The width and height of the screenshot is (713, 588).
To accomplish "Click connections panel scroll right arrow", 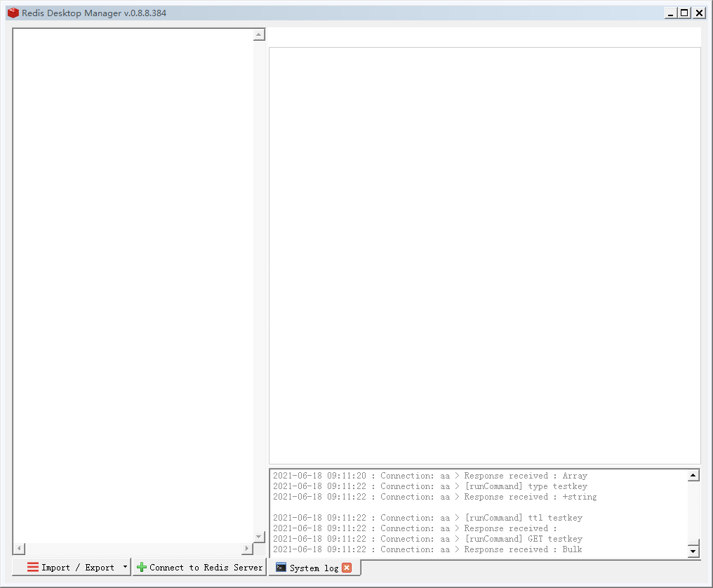I will pos(247,549).
